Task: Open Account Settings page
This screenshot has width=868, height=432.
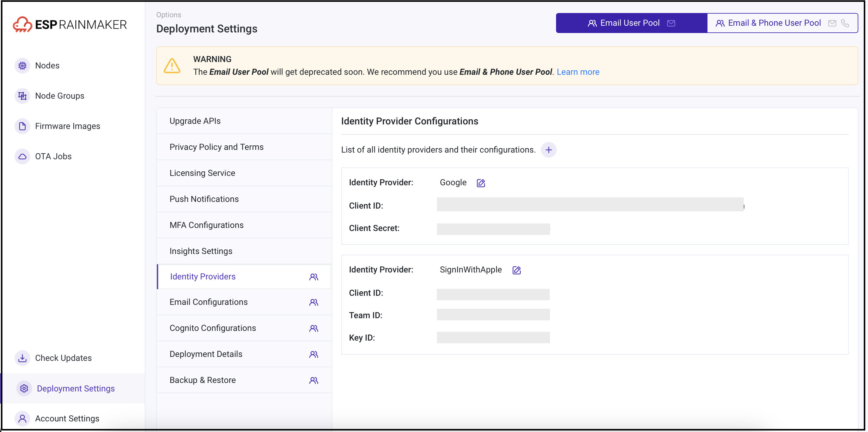Action: (67, 418)
